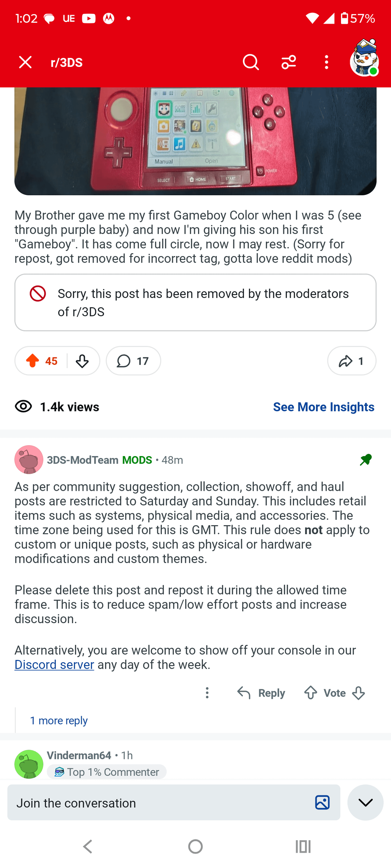Open the feed filter options icon

289,62
